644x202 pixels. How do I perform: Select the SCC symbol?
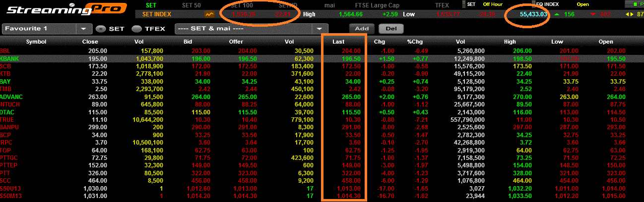(5, 181)
